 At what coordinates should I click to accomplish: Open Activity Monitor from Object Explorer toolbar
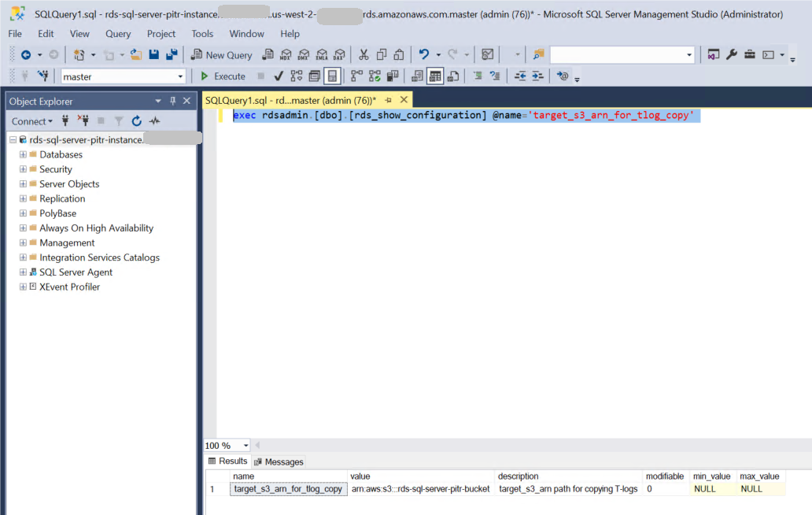[154, 120]
